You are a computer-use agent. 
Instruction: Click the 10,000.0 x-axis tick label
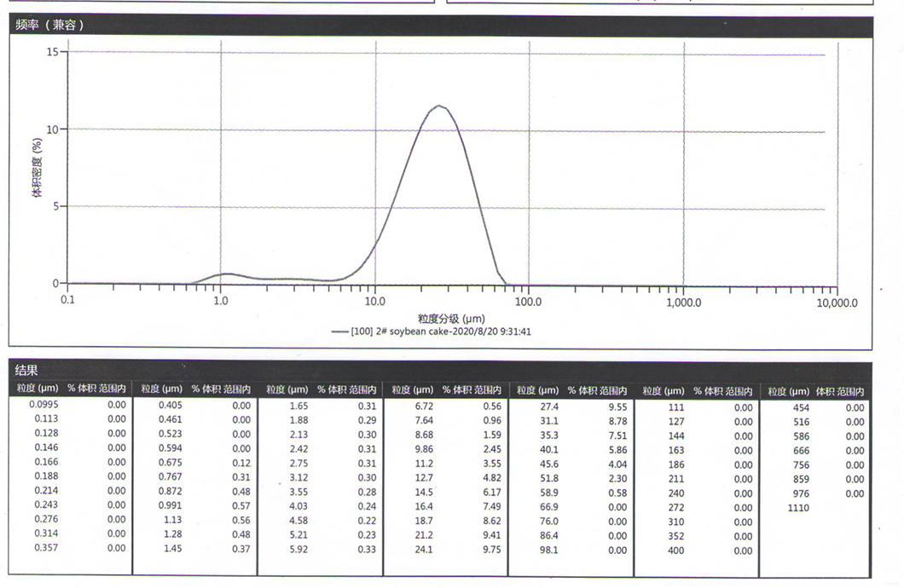835,302
